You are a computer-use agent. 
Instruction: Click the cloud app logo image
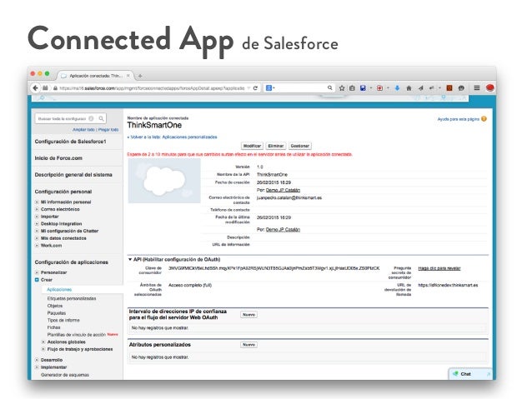pyautogui.click(x=163, y=178)
